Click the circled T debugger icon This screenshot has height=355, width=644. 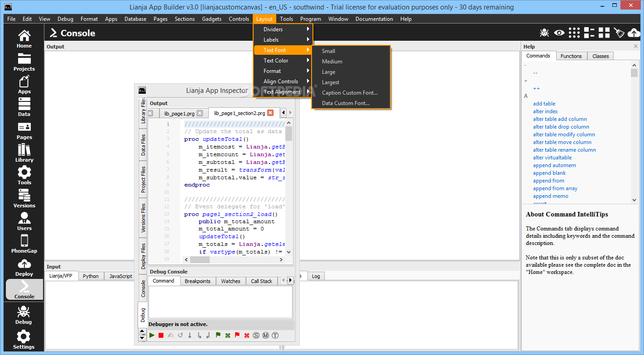pyautogui.click(x=275, y=336)
